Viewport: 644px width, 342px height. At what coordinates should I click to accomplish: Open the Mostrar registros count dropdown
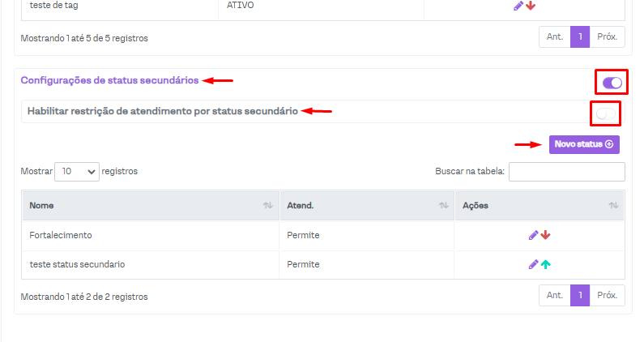click(x=77, y=172)
